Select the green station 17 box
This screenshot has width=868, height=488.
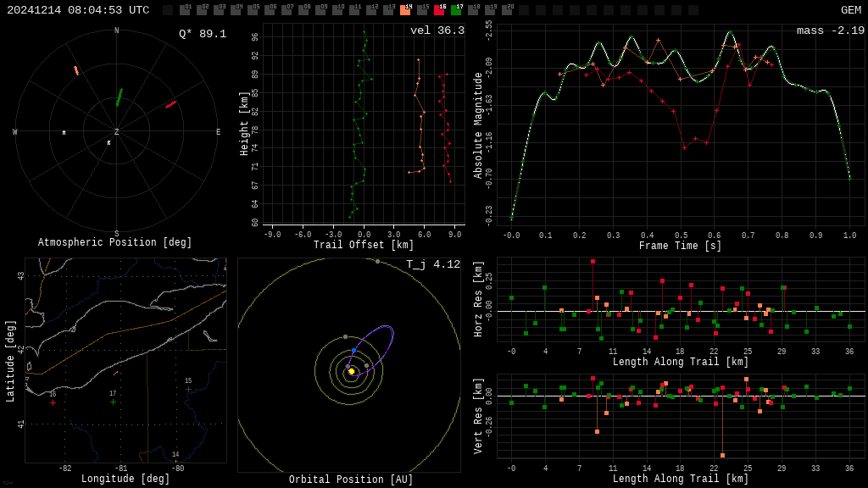[456, 10]
